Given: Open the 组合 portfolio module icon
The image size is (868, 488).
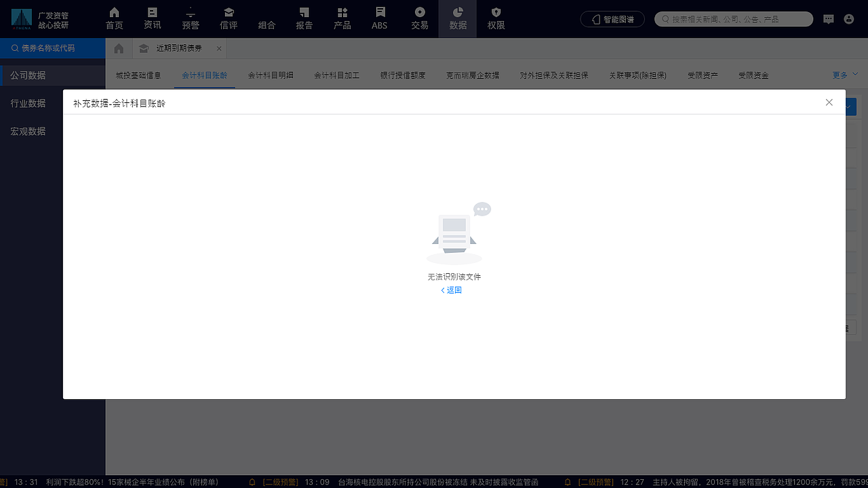Looking at the screenshot, I should [267, 18].
